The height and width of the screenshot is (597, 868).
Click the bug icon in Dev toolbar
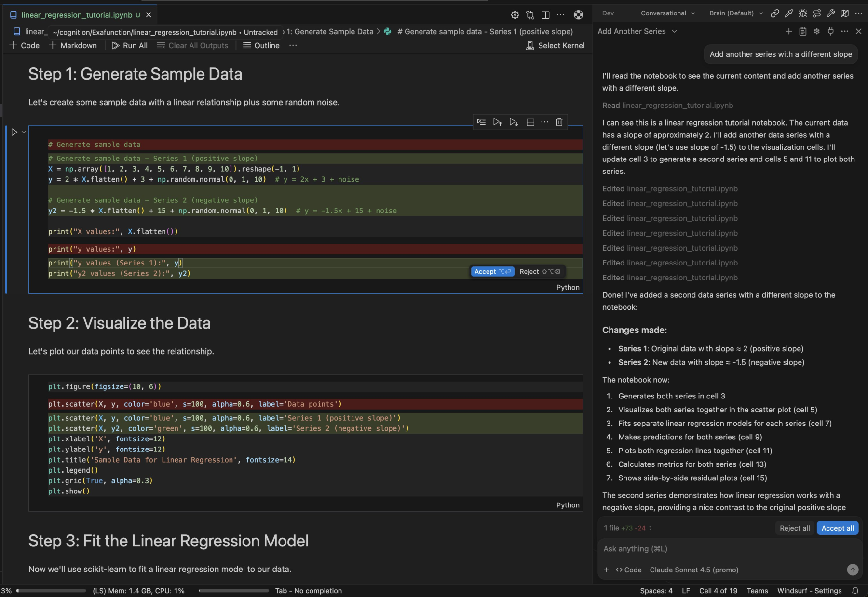[x=803, y=13]
